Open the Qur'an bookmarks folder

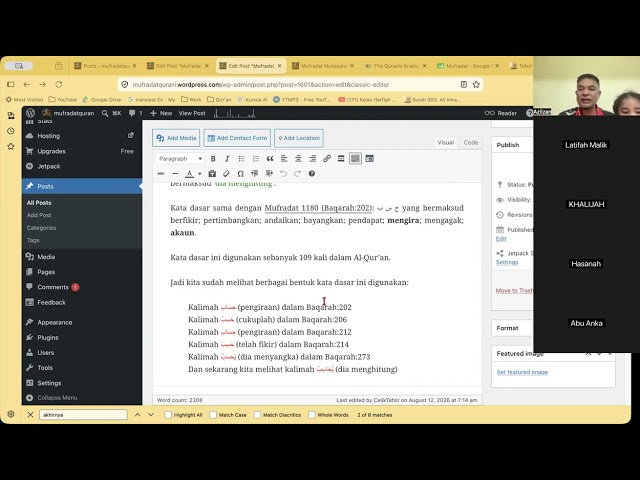pyautogui.click(x=219, y=100)
